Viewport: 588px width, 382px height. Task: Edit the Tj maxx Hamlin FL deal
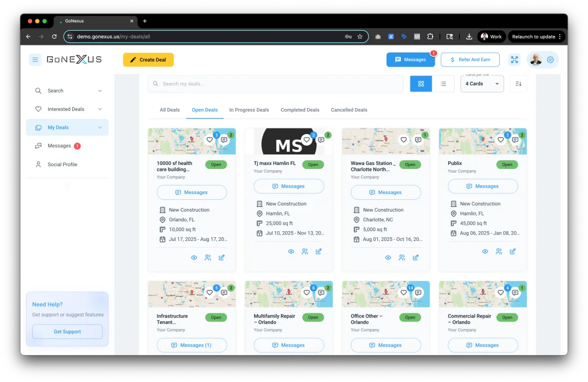pyautogui.click(x=318, y=251)
